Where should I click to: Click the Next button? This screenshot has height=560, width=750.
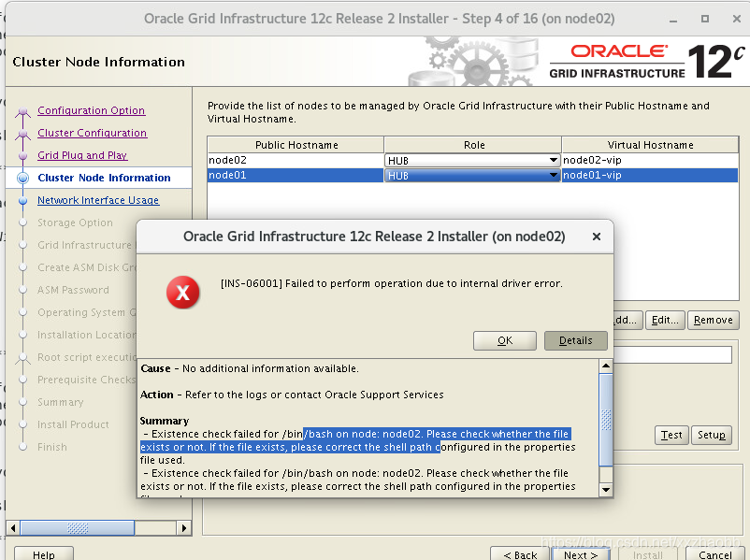point(581,553)
